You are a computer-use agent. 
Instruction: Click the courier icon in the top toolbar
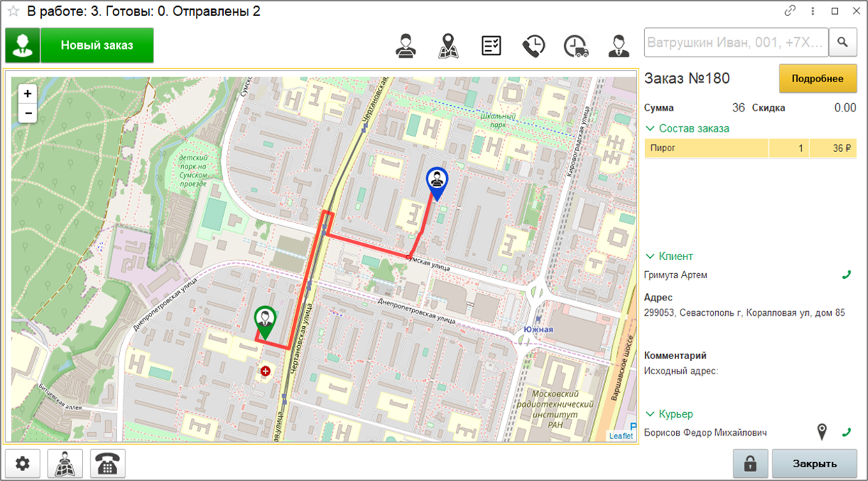click(406, 46)
